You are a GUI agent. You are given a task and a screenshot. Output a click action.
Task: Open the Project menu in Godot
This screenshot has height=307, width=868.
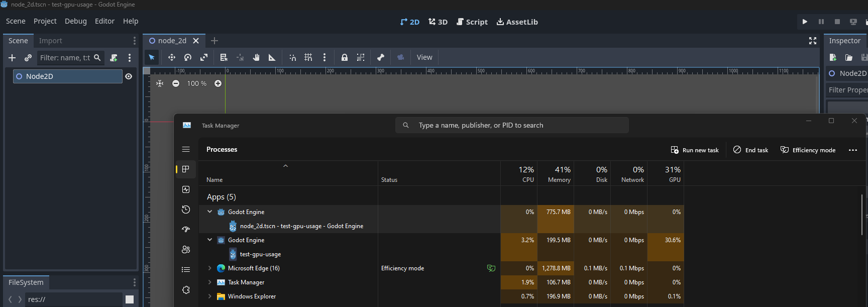[x=45, y=21]
